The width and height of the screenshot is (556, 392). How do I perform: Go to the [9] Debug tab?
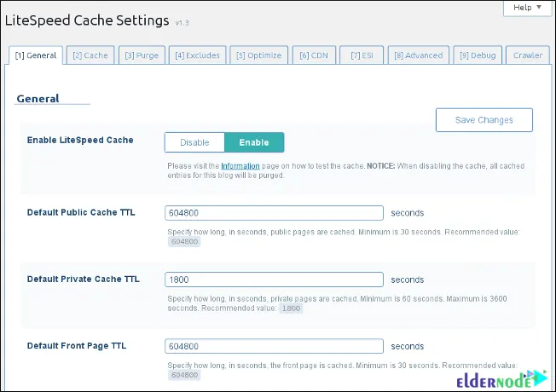[x=478, y=55]
